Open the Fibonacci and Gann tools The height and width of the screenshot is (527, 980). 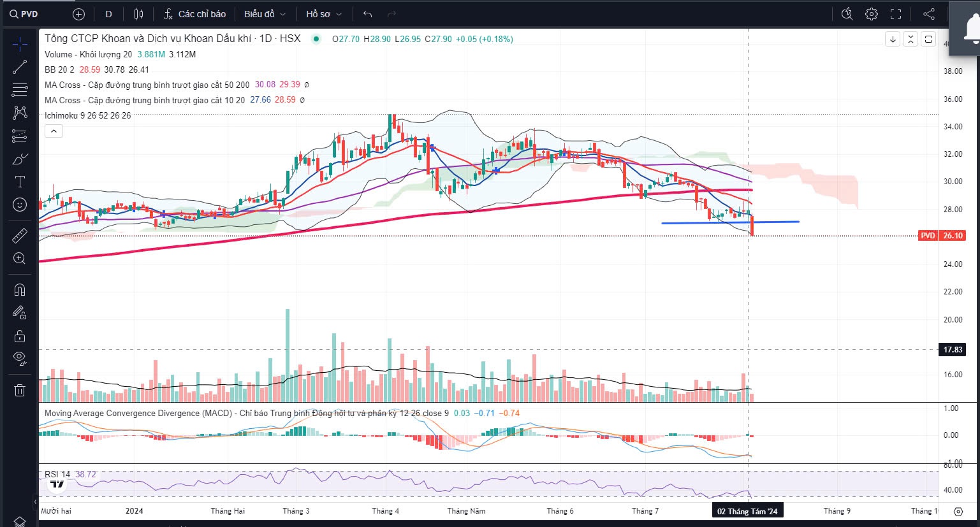pyautogui.click(x=20, y=90)
